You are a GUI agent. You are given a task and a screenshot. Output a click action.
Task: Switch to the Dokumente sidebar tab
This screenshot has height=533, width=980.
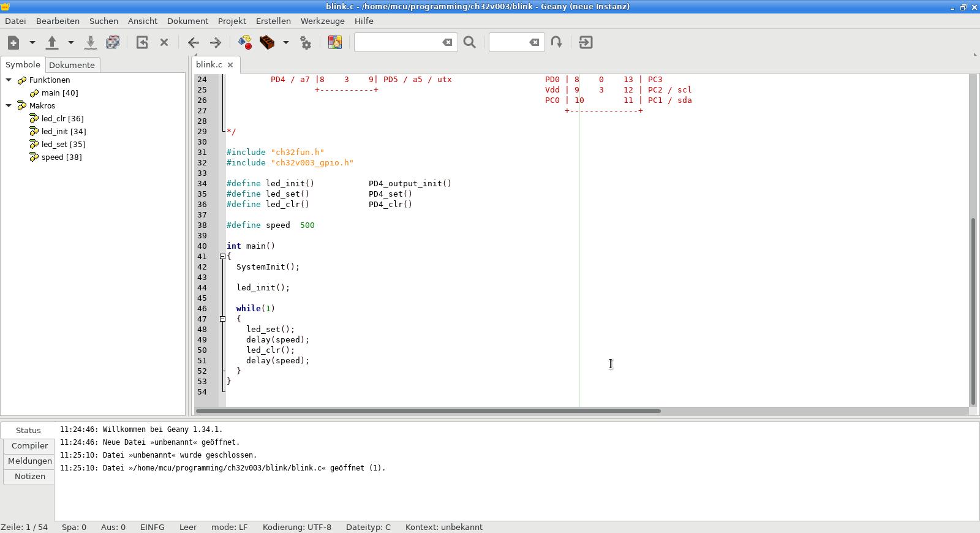tap(72, 65)
